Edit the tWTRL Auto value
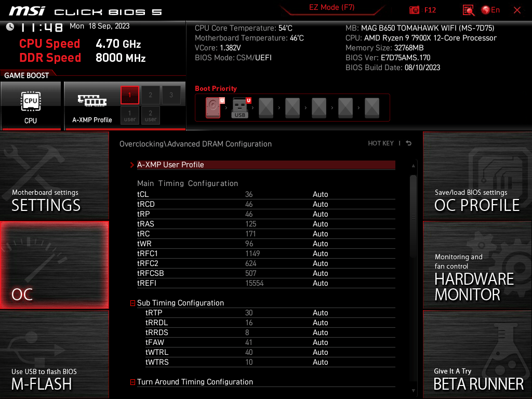The image size is (532, 399). coord(320,352)
